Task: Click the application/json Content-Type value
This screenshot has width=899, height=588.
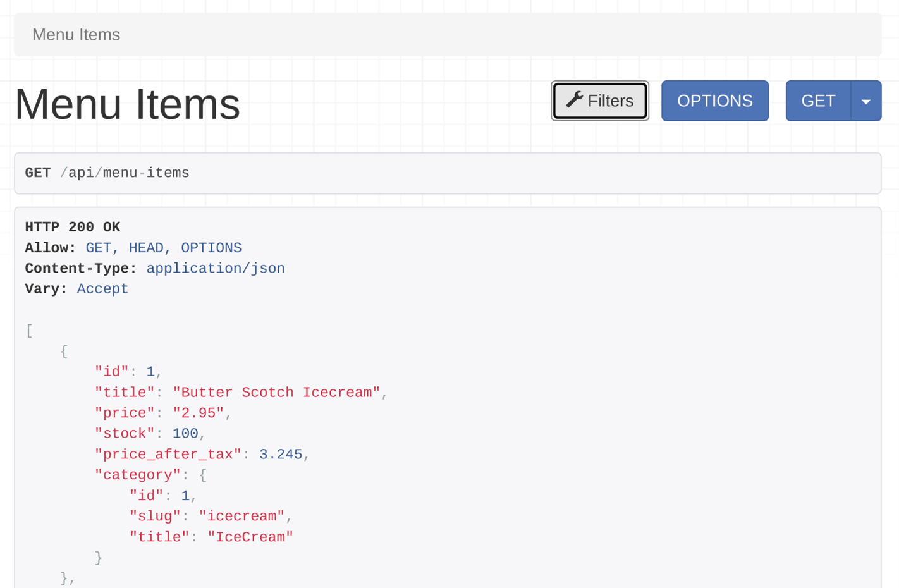Action: click(x=215, y=269)
